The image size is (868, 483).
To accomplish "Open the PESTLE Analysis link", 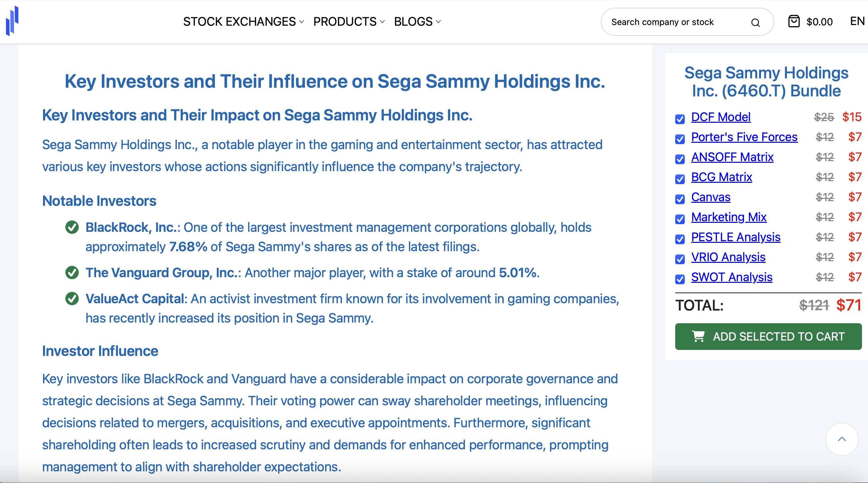I will [x=736, y=237].
